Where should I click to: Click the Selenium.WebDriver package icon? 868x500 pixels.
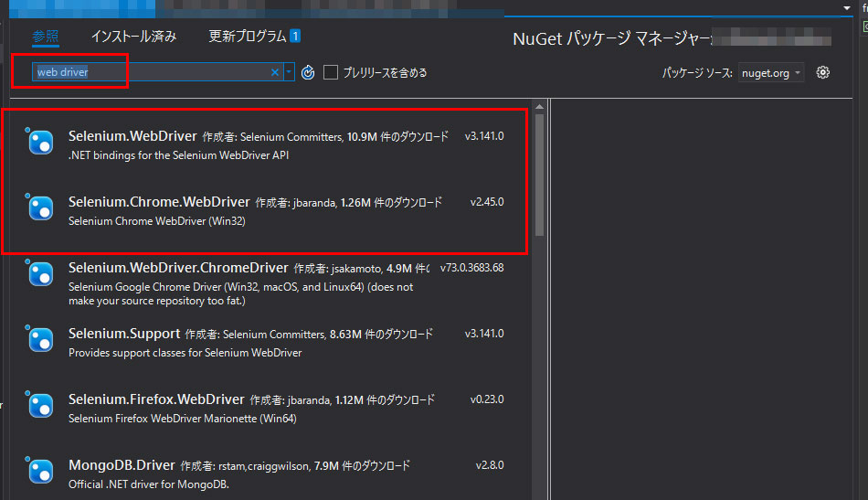(40, 144)
